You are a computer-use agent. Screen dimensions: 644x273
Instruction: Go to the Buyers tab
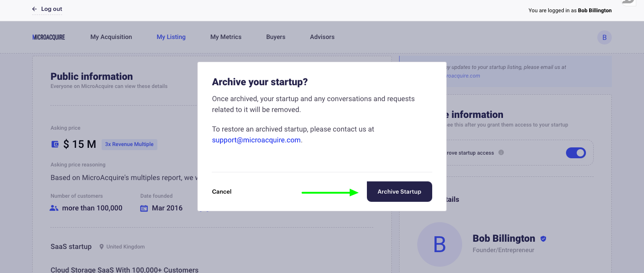point(276,37)
